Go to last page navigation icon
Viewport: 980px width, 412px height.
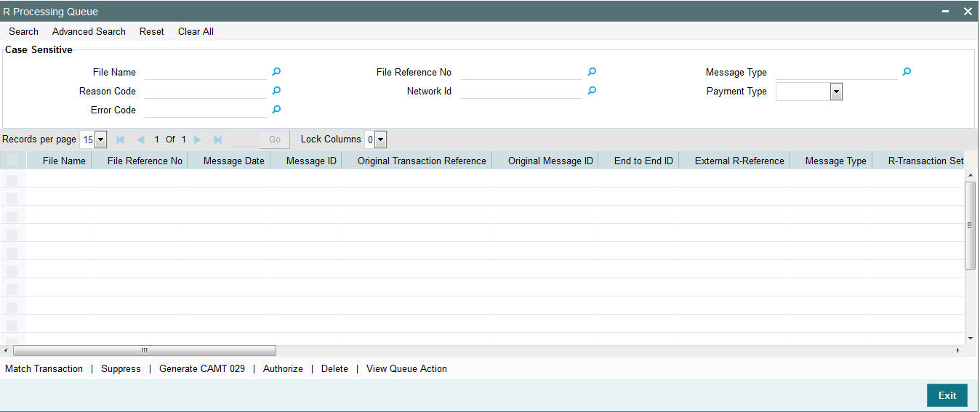(217, 140)
